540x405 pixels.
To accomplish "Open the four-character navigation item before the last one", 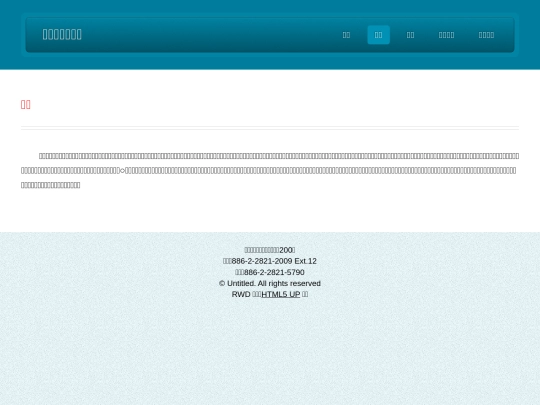I will 446,35.
